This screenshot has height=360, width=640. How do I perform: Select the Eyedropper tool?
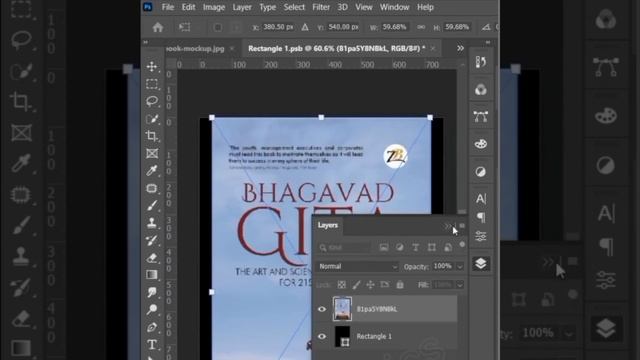tap(152, 171)
